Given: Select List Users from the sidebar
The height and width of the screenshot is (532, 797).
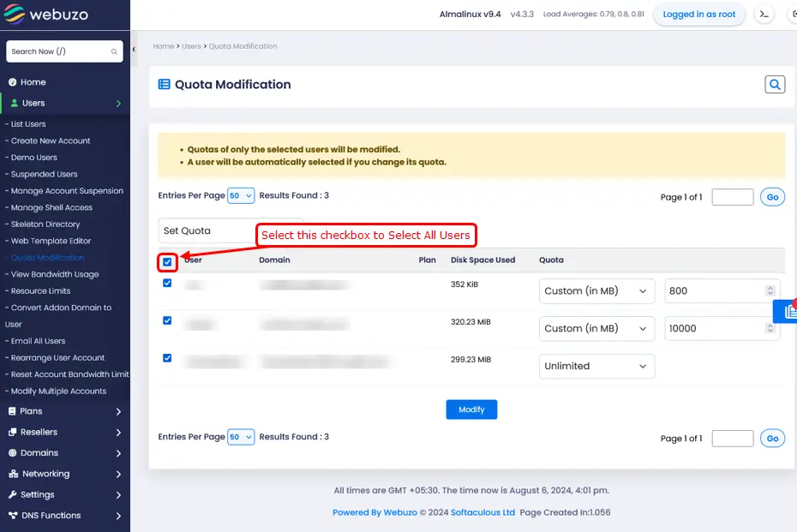Looking at the screenshot, I should tap(37, 123).
